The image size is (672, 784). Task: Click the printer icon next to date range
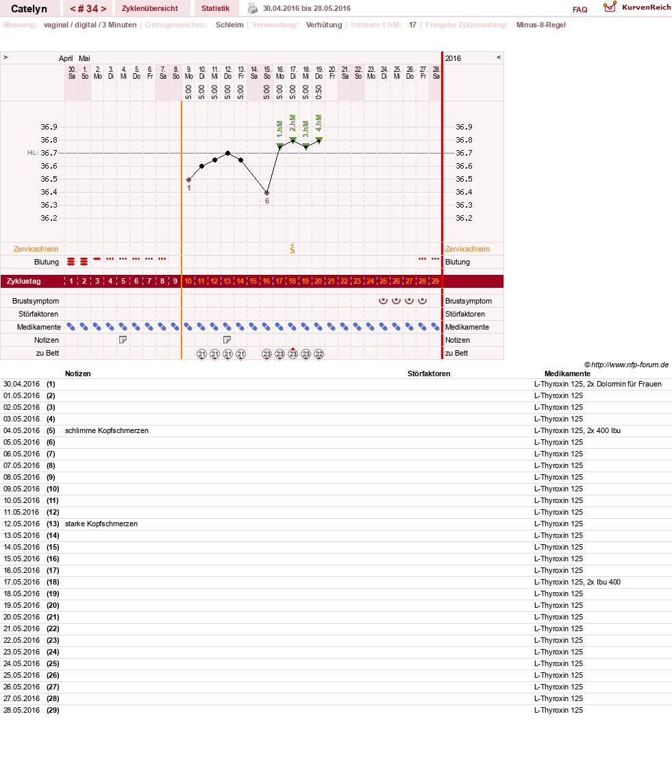click(x=253, y=8)
